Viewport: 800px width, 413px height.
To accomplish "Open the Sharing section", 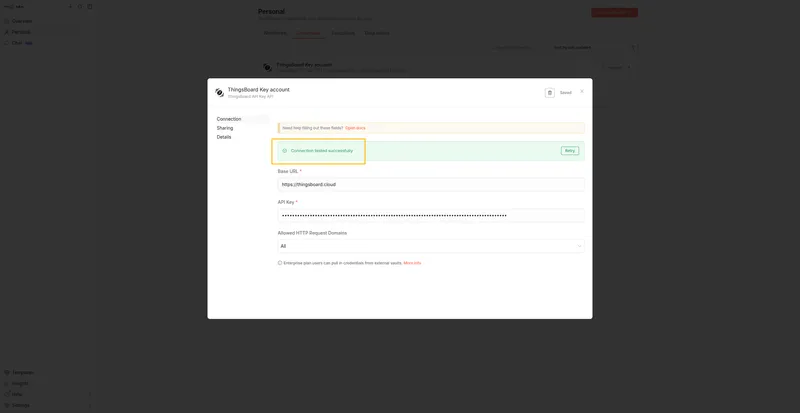I will pos(224,128).
